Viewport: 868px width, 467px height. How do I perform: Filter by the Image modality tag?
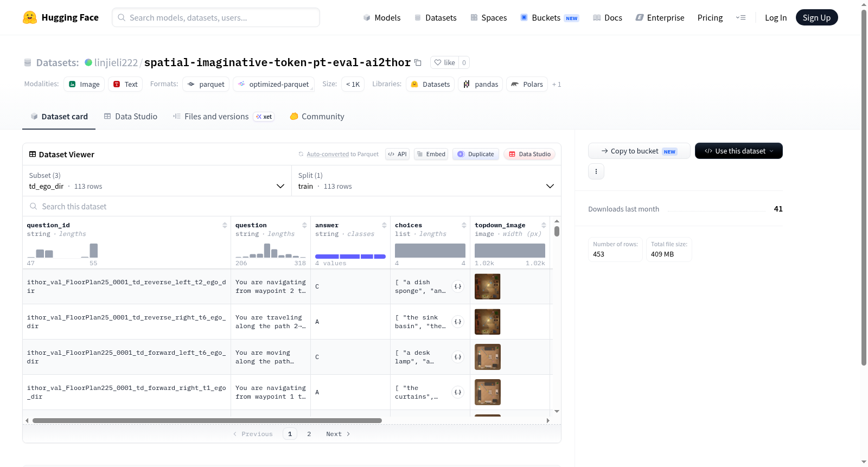(x=84, y=84)
